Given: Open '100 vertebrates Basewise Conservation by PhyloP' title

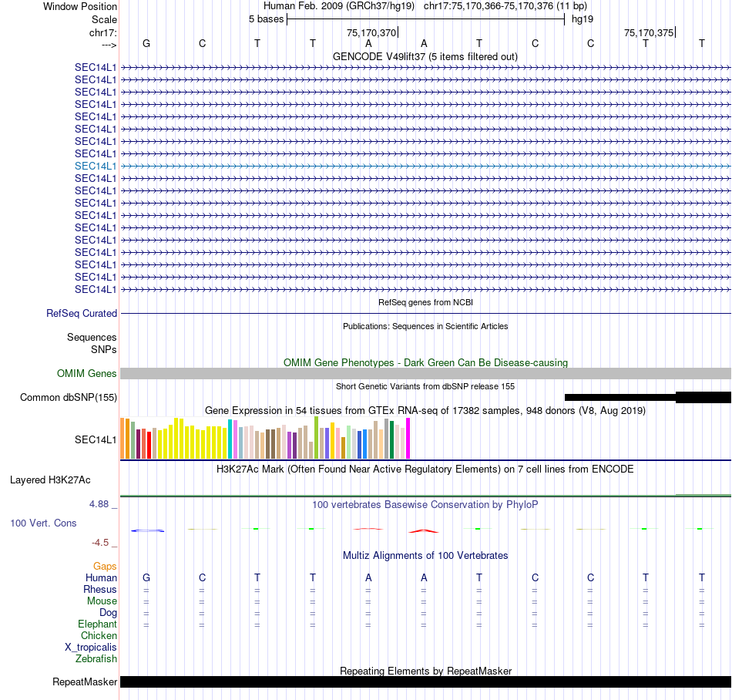Looking at the screenshot, I should (x=425, y=504).
